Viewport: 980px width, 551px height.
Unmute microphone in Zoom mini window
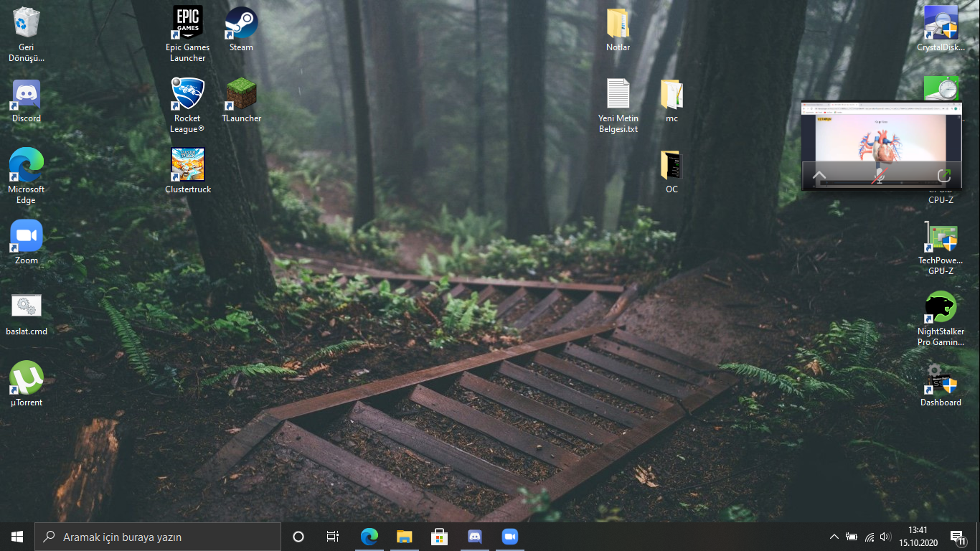point(879,176)
